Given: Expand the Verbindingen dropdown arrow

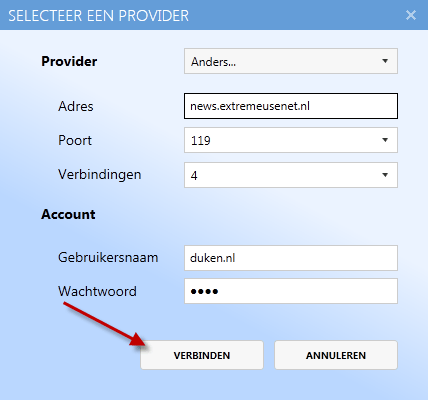Looking at the screenshot, I should click(385, 175).
